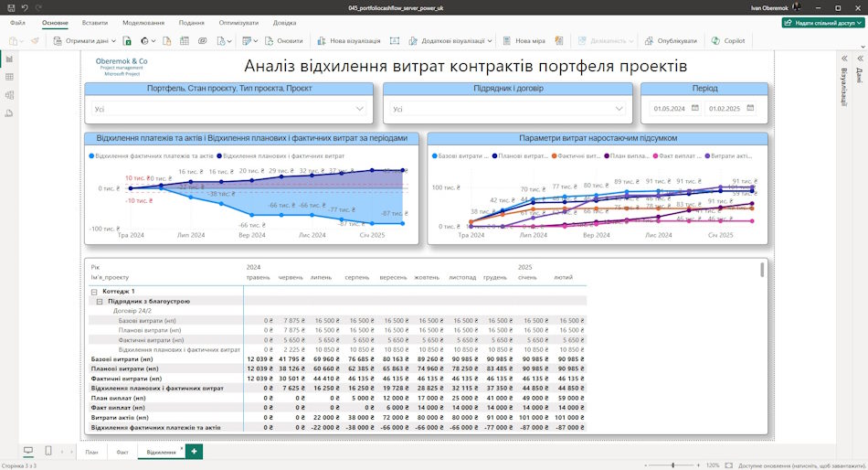Switch to mobile layout icon
The width and height of the screenshot is (868, 470).
point(48,451)
